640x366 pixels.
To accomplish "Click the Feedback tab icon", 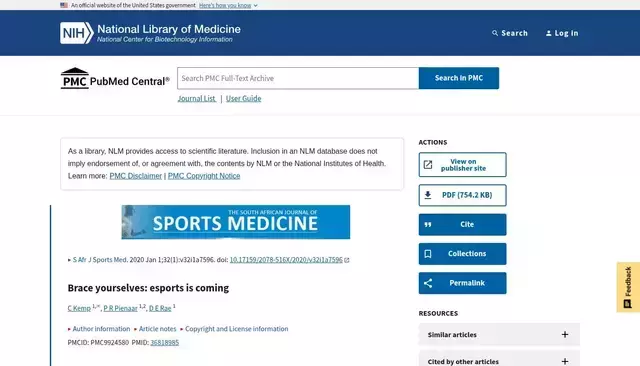I will [x=627, y=304].
